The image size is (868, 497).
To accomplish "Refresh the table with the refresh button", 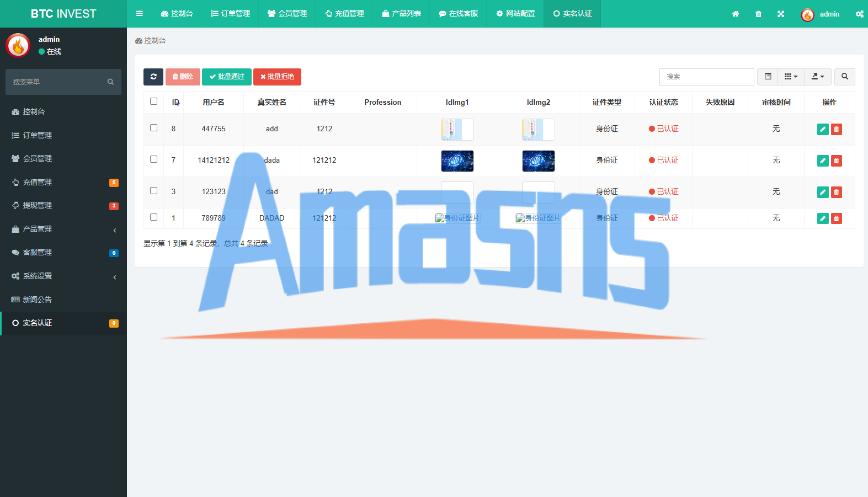I will tap(153, 77).
